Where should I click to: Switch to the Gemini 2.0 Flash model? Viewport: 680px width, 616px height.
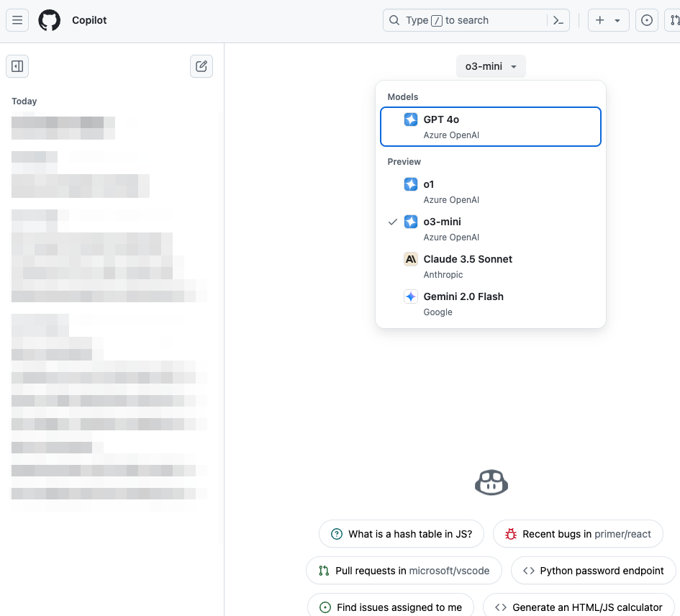coord(491,304)
